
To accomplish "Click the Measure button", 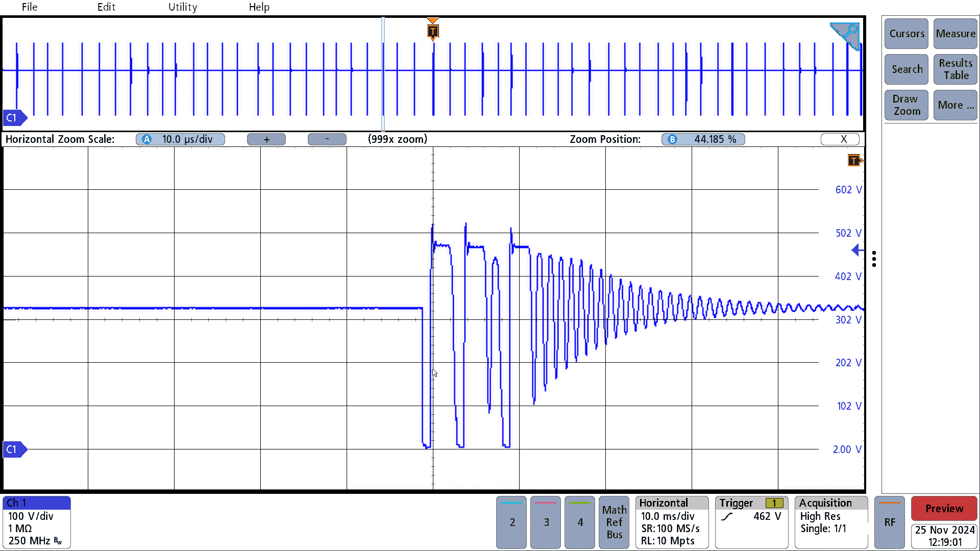I will [x=955, y=34].
